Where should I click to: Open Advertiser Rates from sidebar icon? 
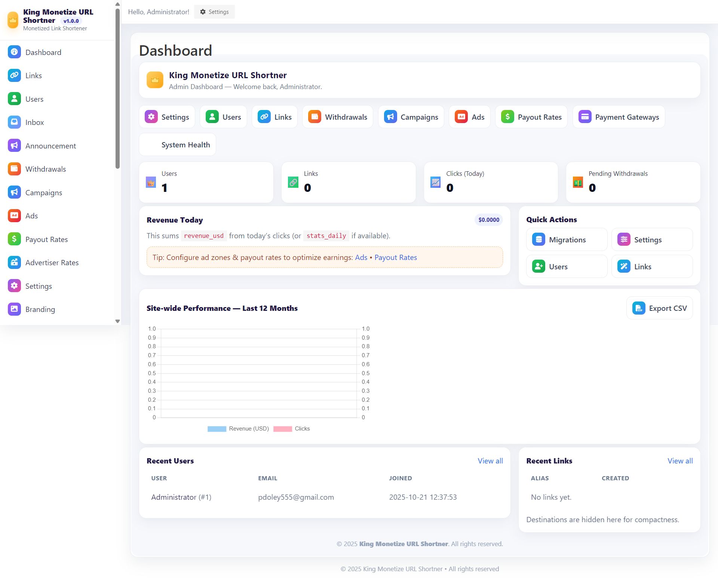(14, 263)
